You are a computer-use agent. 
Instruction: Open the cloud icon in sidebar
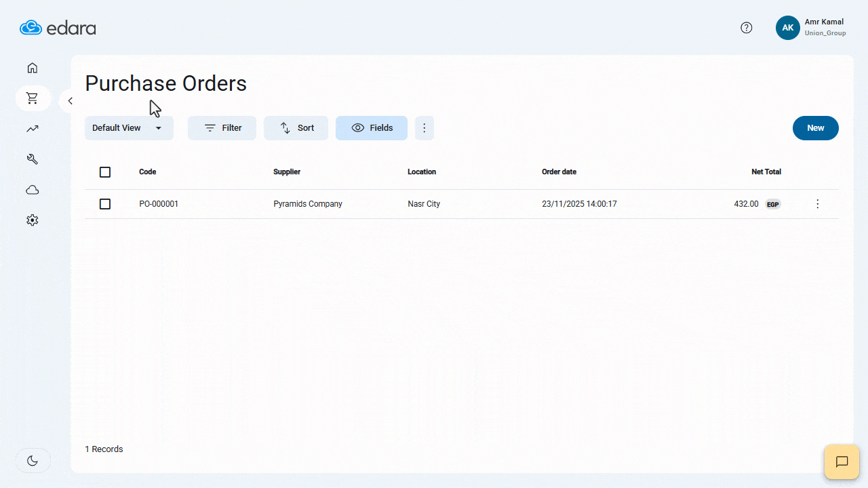[32, 190]
